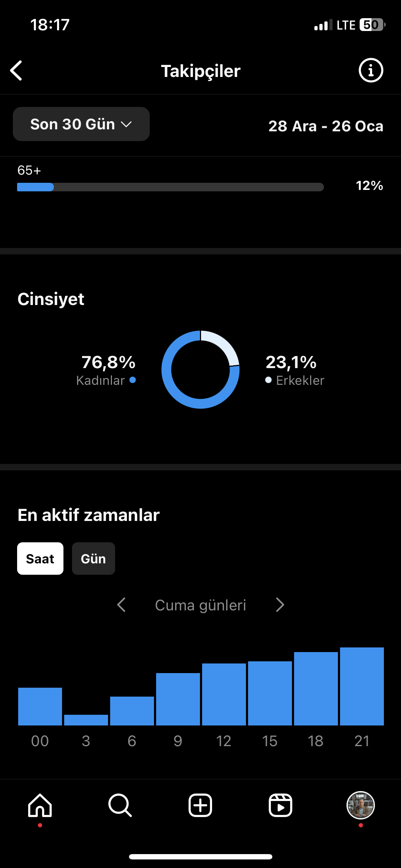Screen dimensions: 401x868
Task: Show the previous day with the left chevron
Action: (x=121, y=605)
